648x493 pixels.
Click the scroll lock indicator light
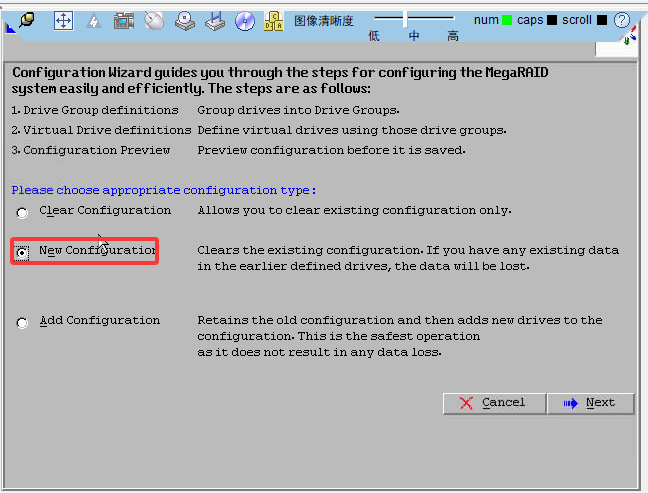[x=602, y=20]
